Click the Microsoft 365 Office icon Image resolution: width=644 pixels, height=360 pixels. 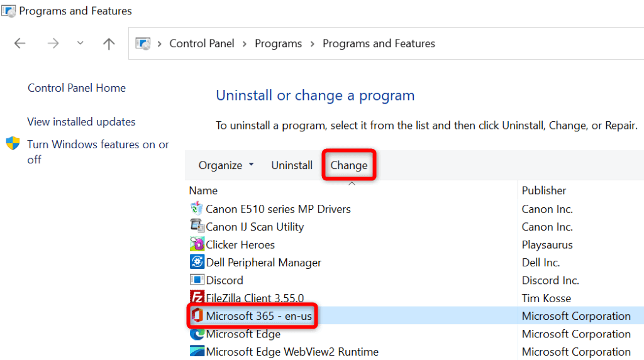click(197, 315)
